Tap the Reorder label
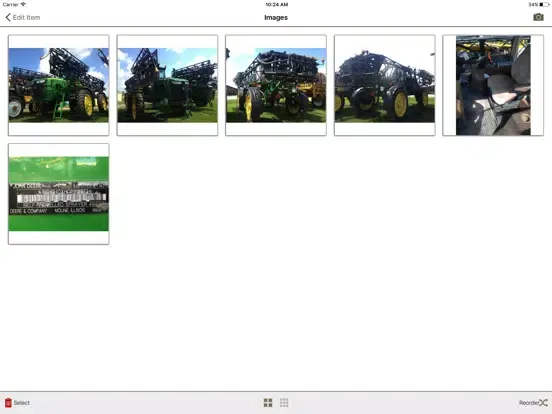This screenshot has height=414, width=552. [529, 403]
